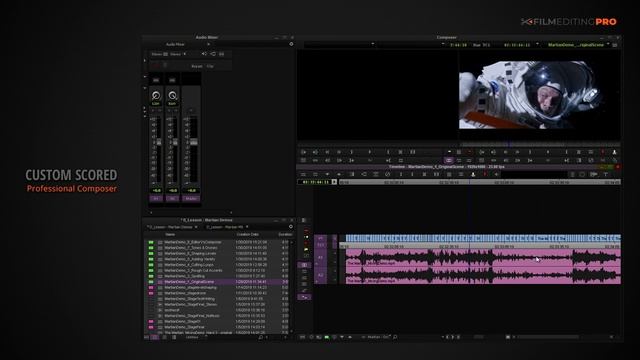Toggle the A1 track selector in timeline
640x360 pixels.
coord(321,258)
